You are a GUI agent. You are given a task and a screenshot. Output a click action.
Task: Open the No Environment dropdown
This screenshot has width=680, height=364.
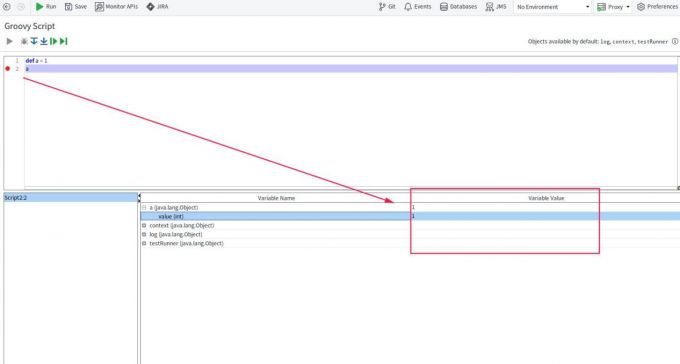pos(553,7)
